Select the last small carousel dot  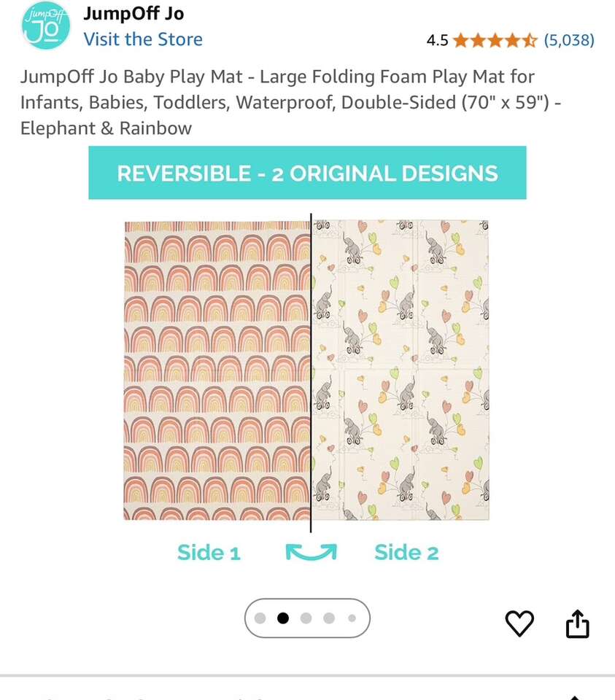click(352, 618)
